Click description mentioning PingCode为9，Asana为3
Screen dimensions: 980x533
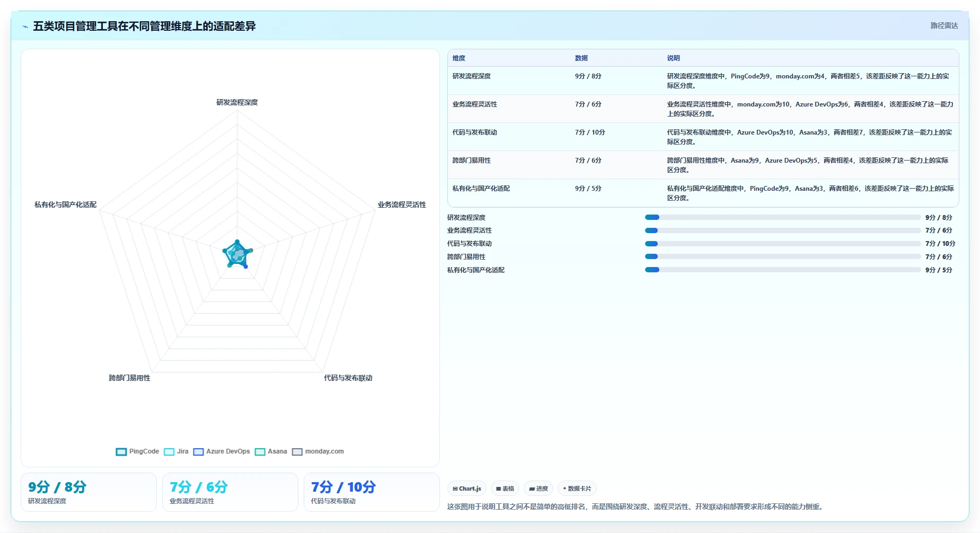[810, 193]
